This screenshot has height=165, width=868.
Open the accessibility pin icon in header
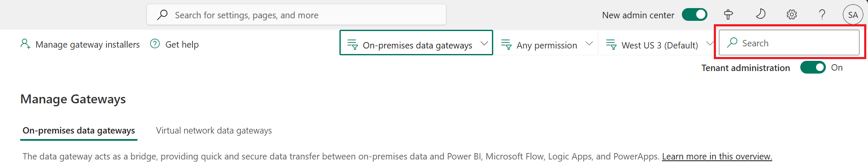click(x=728, y=15)
